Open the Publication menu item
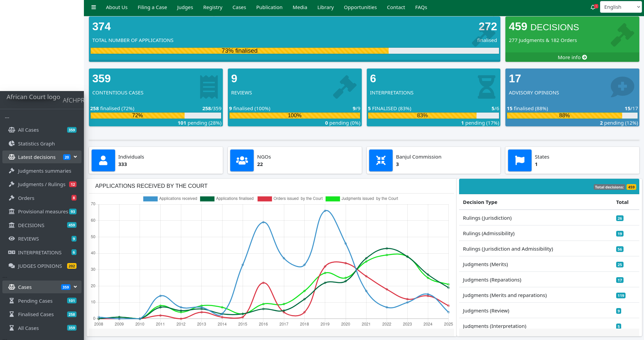Screen dimensions: 644x340 click(269, 7)
